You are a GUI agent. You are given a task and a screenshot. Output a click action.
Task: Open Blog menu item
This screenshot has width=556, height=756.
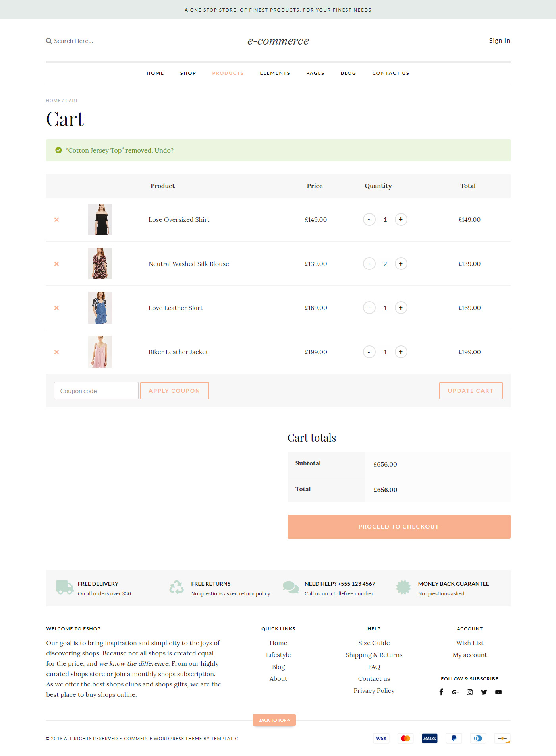click(348, 73)
